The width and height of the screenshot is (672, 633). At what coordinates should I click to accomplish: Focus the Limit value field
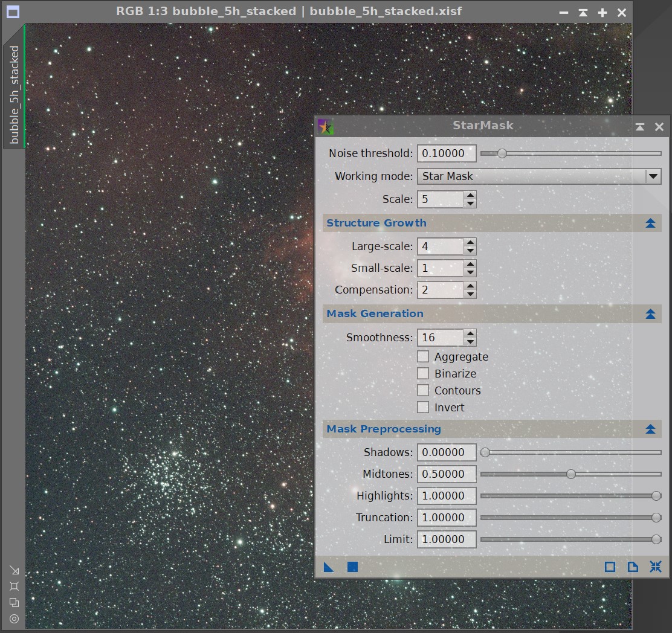pos(447,539)
